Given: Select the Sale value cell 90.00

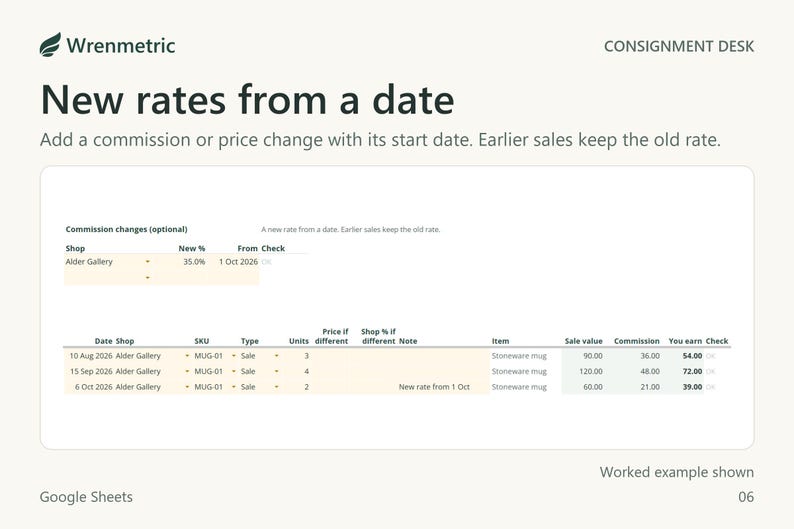Looking at the screenshot, I should click(583, 356).
